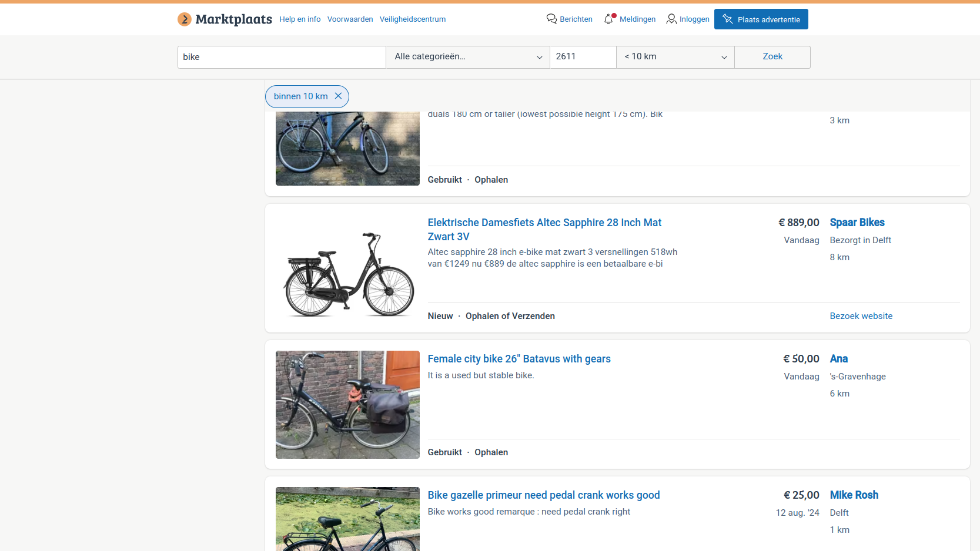Open seller Ana profile
Screen dimensions: 980x551
[839, 359]
